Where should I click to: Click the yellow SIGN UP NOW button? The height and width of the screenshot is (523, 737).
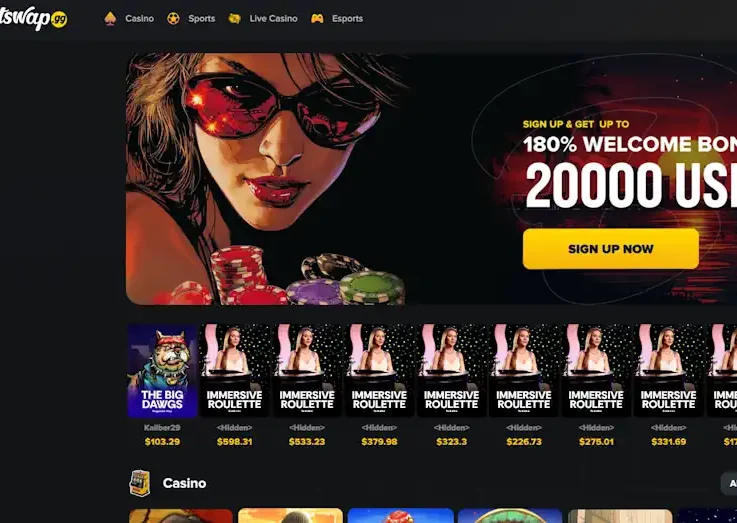pyautogui.click(x=611, y=249)
